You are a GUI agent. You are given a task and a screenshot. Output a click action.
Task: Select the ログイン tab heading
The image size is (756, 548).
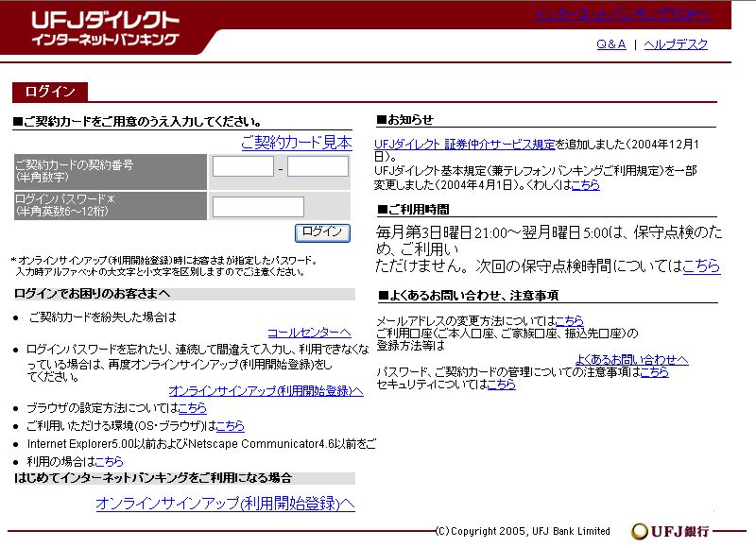(50, 92)
